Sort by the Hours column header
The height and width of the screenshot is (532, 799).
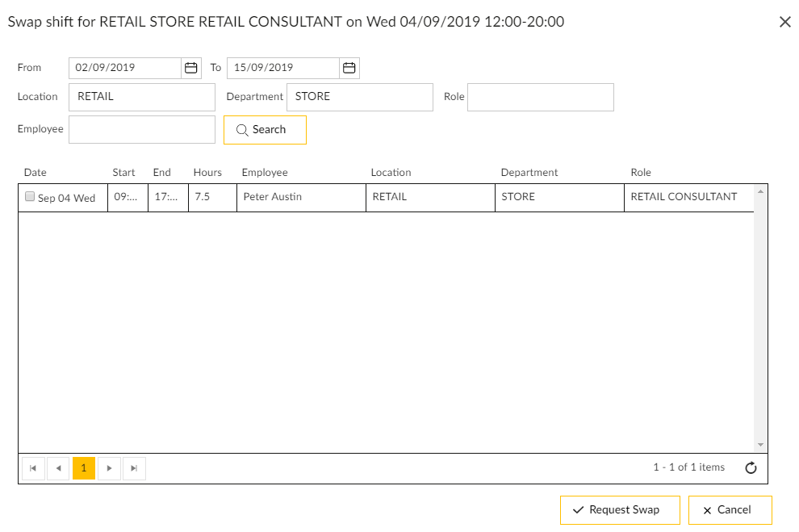click(207, 172)
